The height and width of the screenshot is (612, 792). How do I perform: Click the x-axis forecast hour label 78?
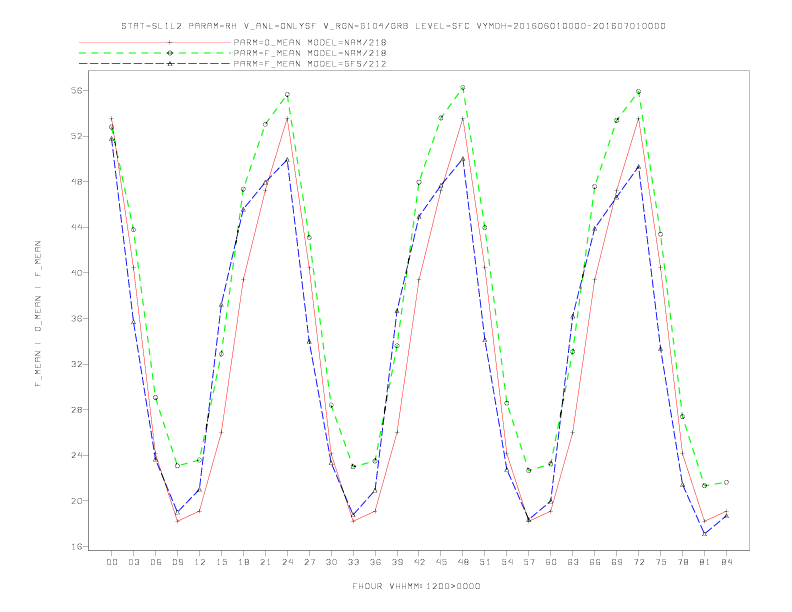(x=682, y=562)
